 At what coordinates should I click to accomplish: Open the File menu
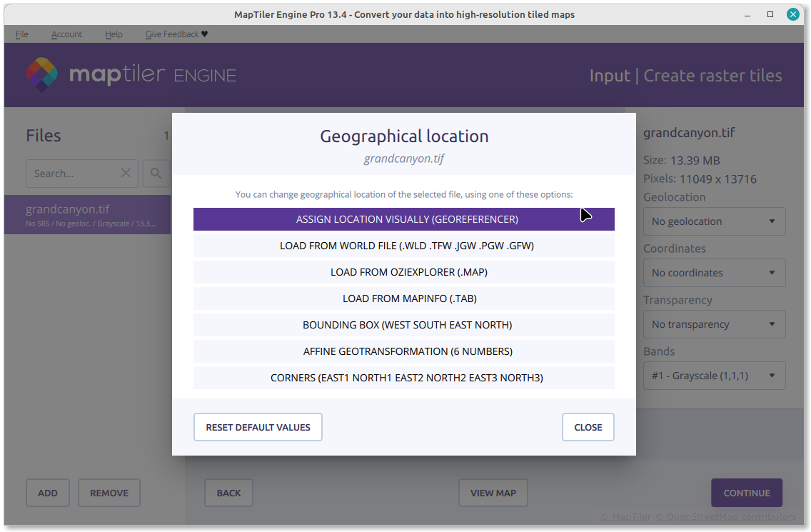click(x=22, y=34)
